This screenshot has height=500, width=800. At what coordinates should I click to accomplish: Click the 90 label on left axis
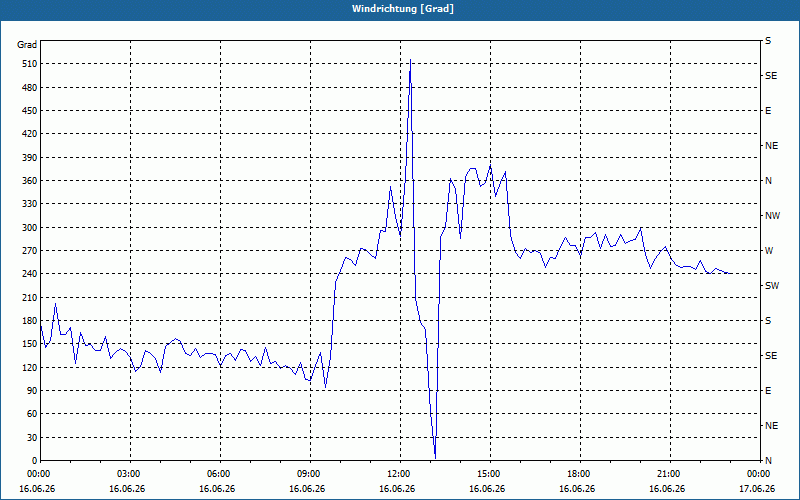[33, 391]
